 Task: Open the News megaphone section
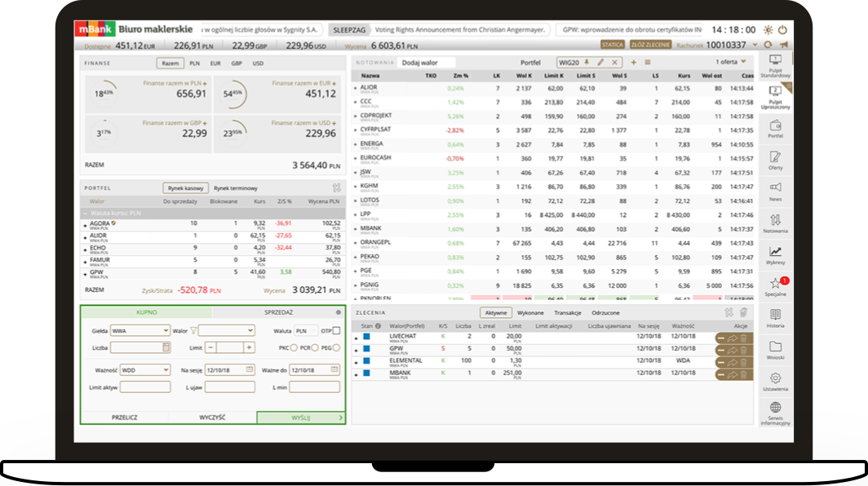click(775, 192)
